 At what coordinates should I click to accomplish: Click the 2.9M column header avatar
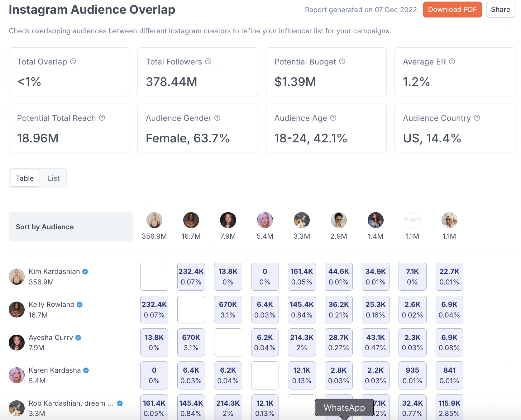(x=339, y=220)
